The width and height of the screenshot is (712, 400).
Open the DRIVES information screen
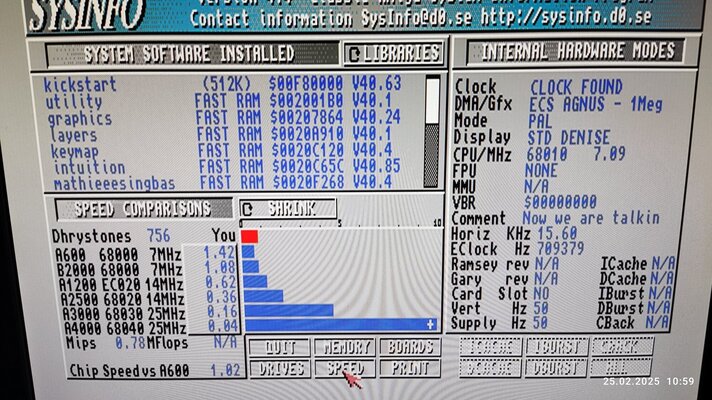tap(278, 368)
